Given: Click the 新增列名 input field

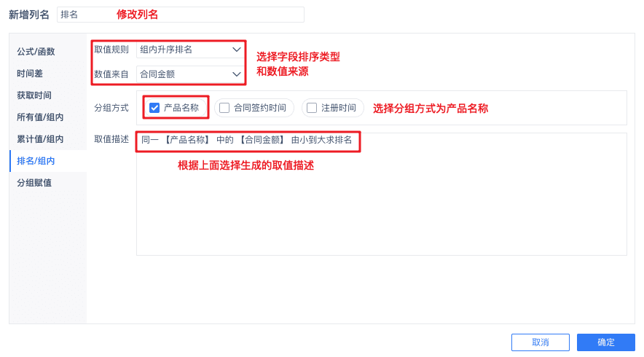Looking at the screenshot, I should (180, 15).
